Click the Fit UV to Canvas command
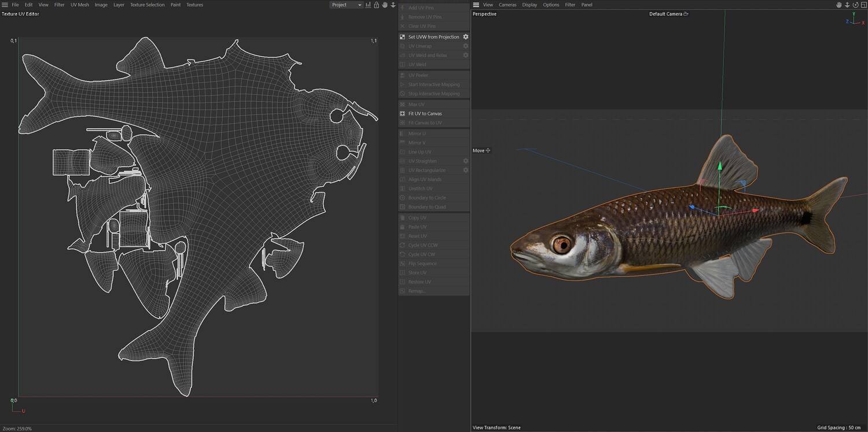The image size is (868, 432). point(425,114)
